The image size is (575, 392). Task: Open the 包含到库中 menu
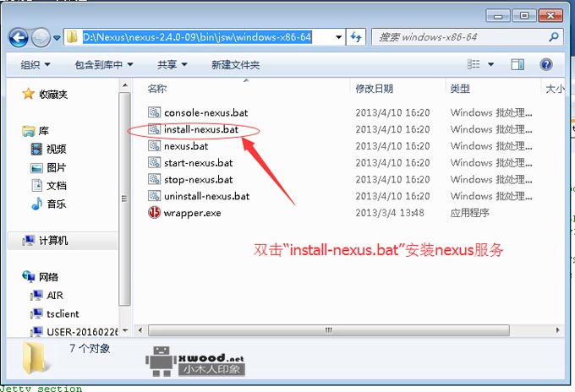[x=104, y=65]
